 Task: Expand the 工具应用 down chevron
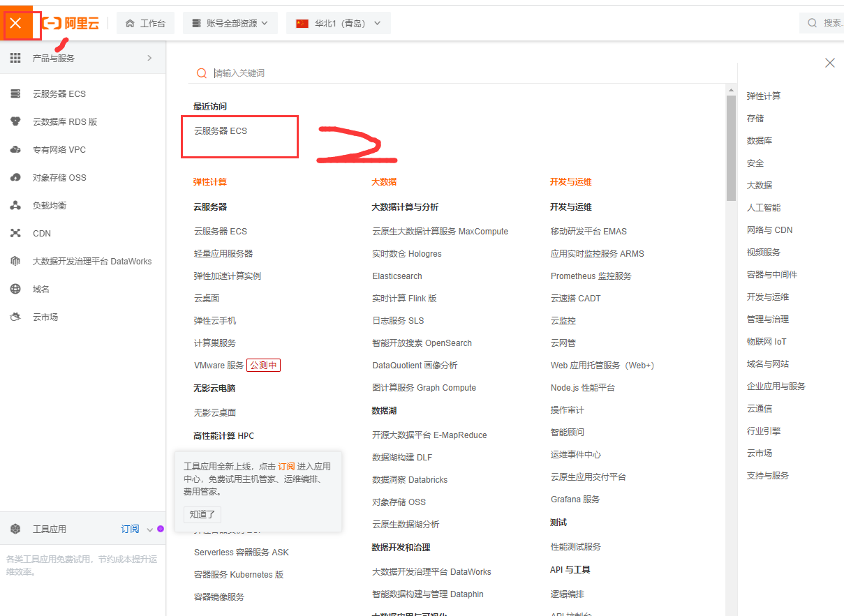pyautogui.click(x=149, y=529)
